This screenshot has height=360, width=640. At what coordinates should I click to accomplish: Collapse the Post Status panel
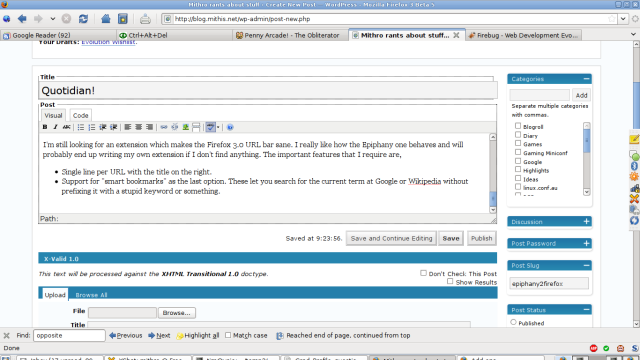(x=587, y=310)
